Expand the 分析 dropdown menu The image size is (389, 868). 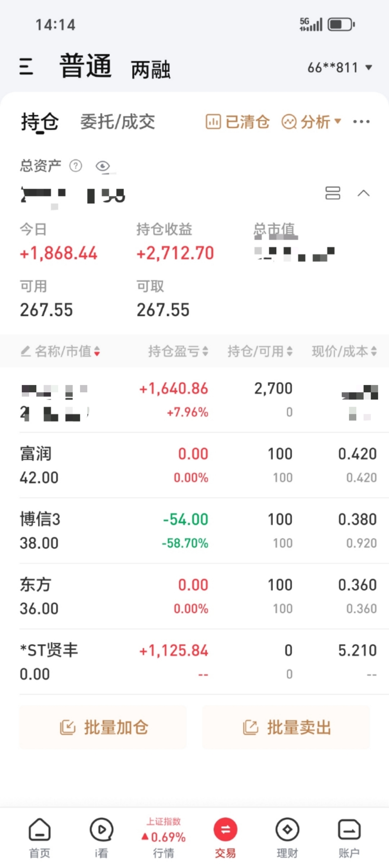click(312, 122)
